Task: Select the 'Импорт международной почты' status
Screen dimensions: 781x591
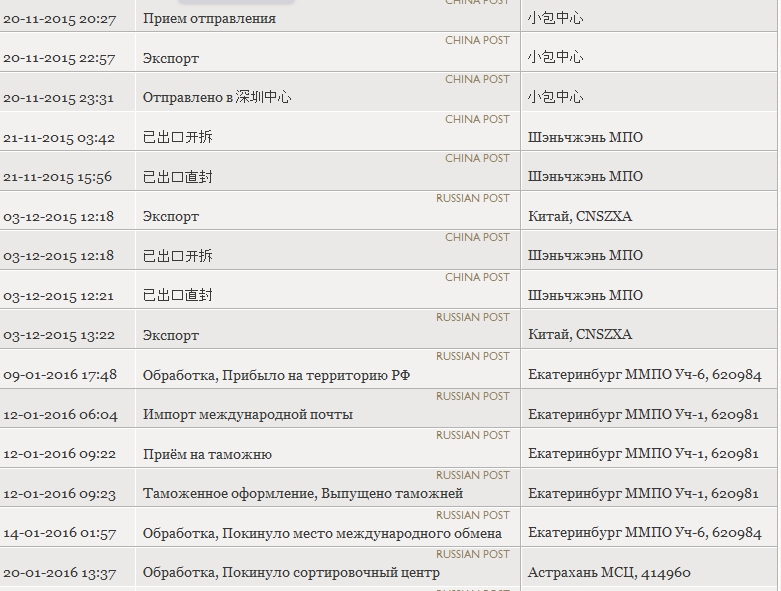Action: coord(248,414)
